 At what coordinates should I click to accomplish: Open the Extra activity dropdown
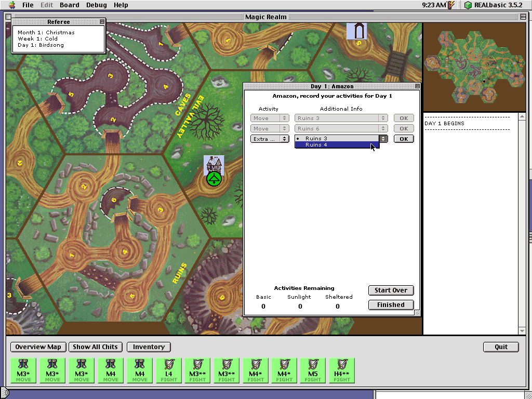[x=270, y=139]
